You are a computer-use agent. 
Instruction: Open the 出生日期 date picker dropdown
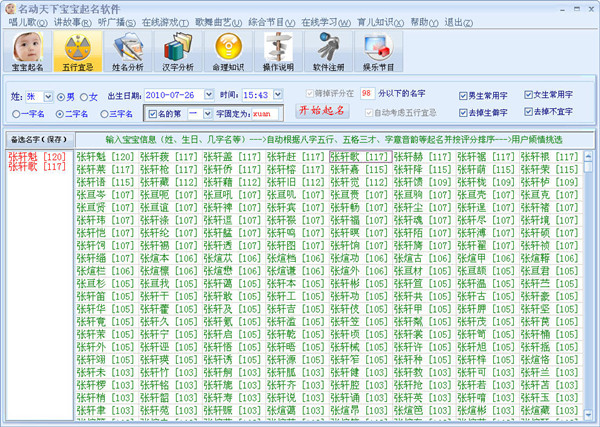pos(208,95)
